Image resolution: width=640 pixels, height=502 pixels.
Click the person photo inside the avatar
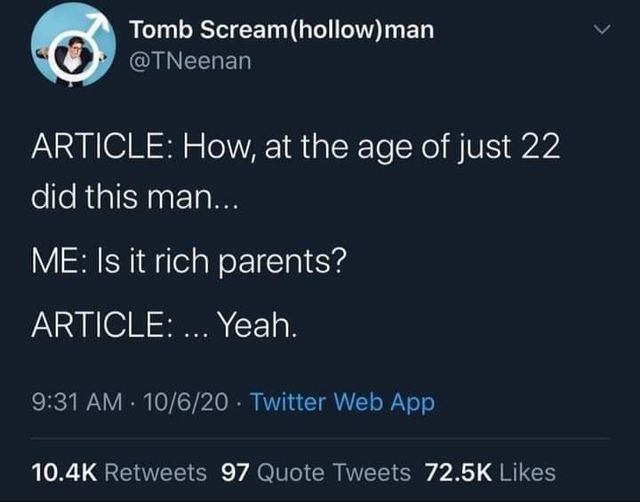click(x=70, y=55)
